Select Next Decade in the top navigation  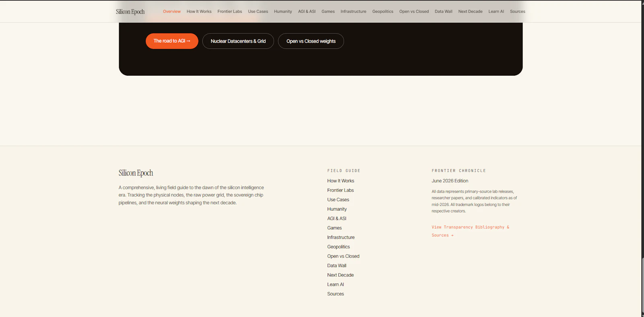(470, 11)
